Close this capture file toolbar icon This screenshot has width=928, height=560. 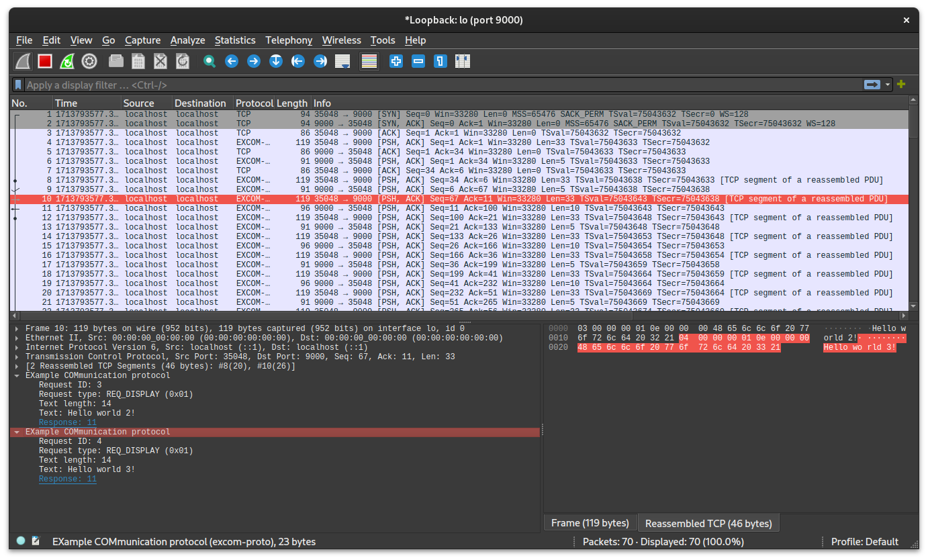coord(160,62)
